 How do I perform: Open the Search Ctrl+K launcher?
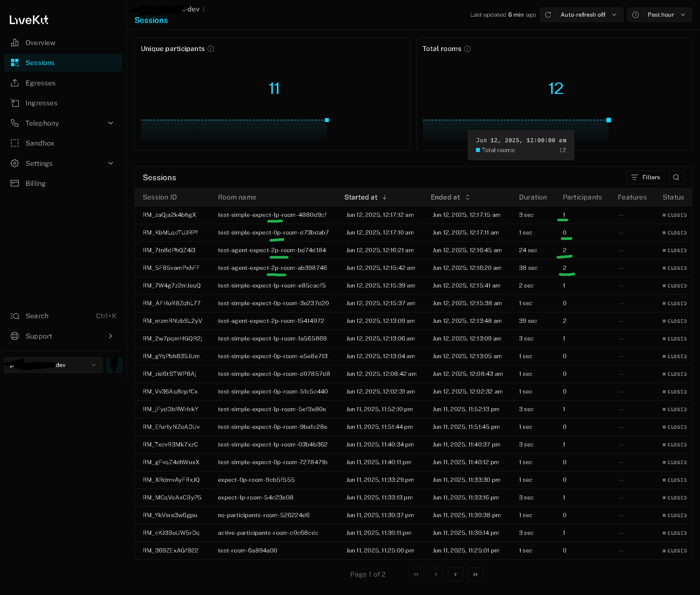(63, 316)
